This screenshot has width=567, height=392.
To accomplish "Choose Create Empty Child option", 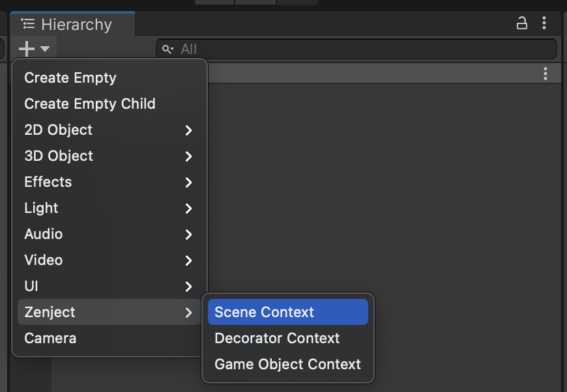I will coord(89,104).
